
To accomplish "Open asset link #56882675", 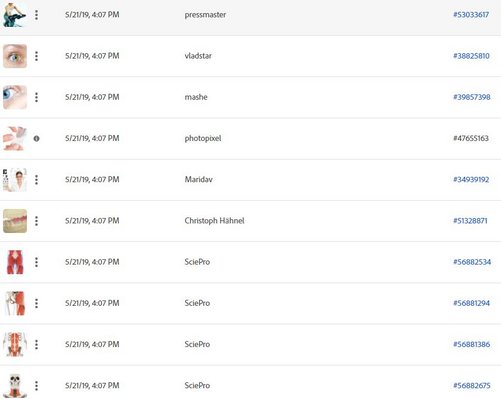I will point(472,386).
